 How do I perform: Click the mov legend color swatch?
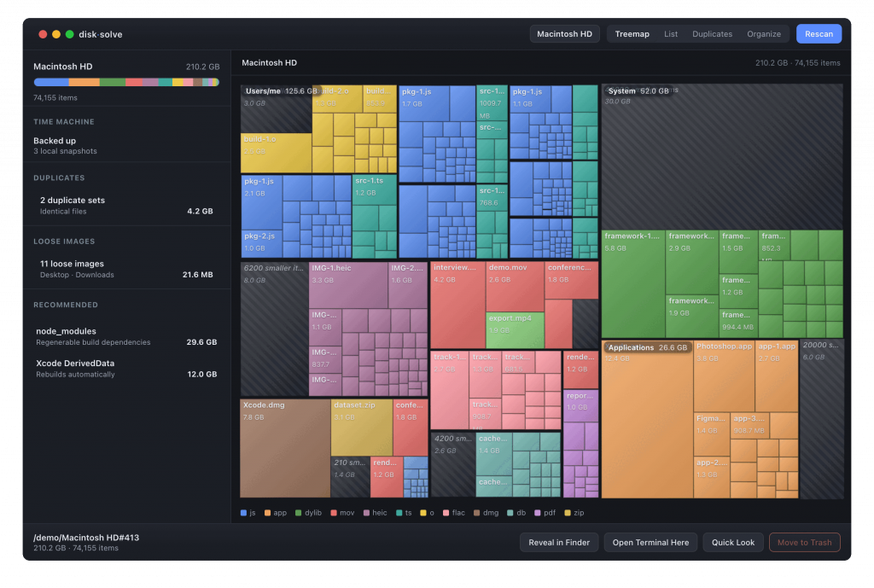tap(334, 513)
